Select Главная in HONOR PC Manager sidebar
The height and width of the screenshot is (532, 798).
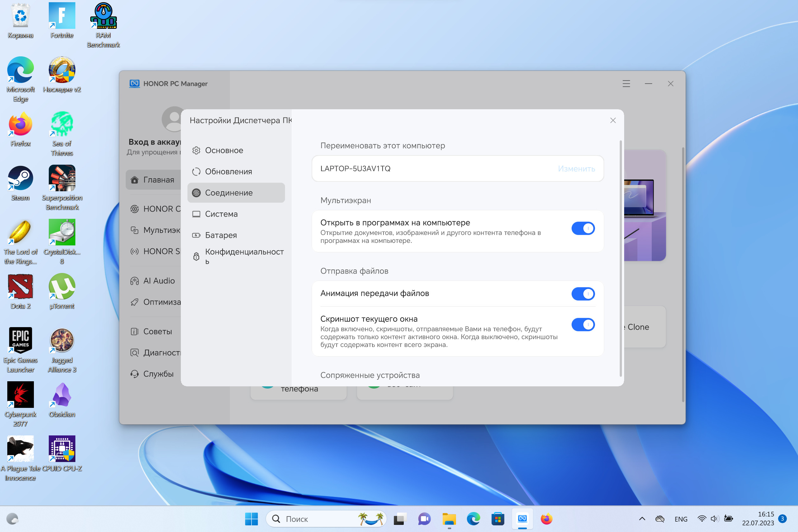click(153, 180)
